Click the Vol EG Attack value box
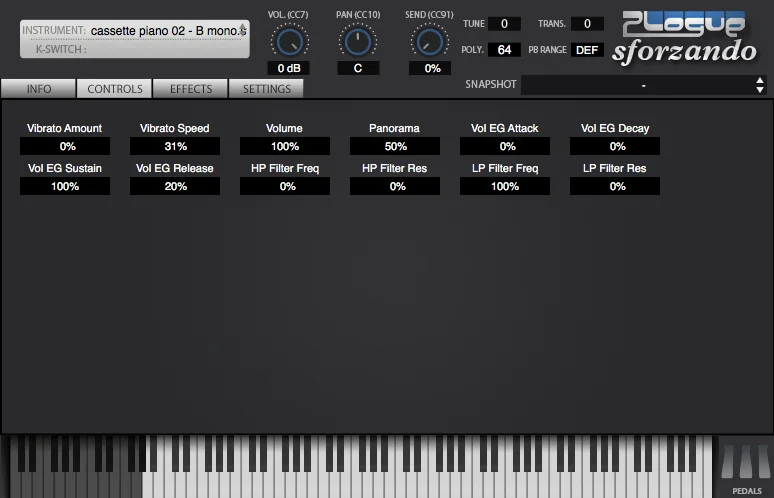The image size is (774, 498). (505, 146)
